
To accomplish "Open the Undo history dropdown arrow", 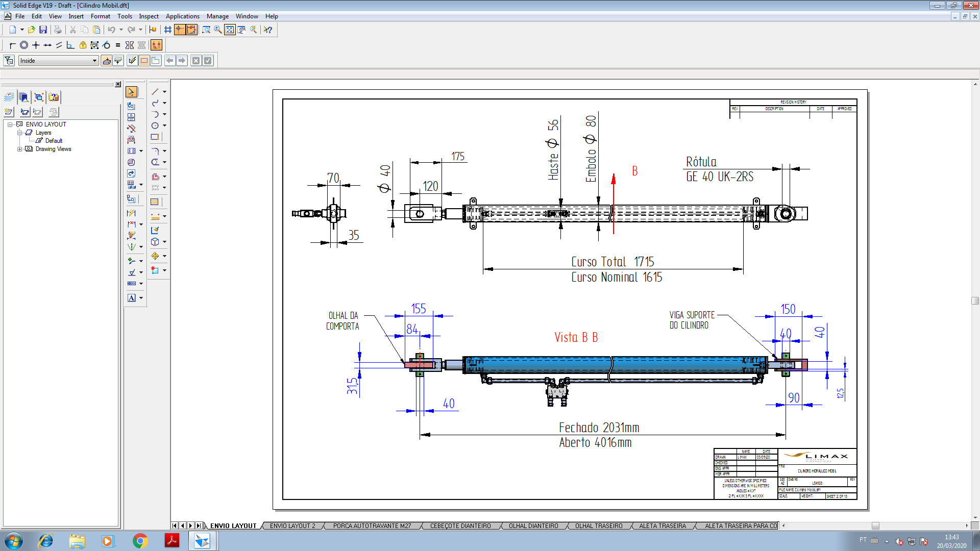I will (121, 30).
